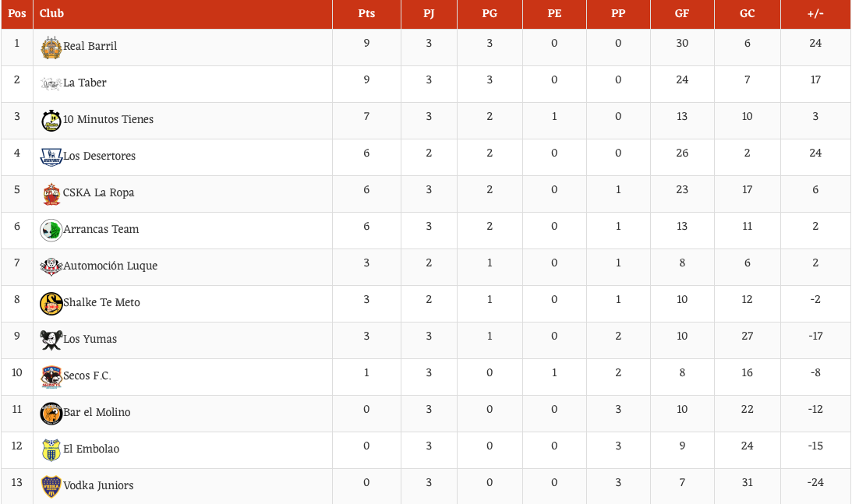
Task: Open the Secos F.C. club page
Action: (87, 375)
